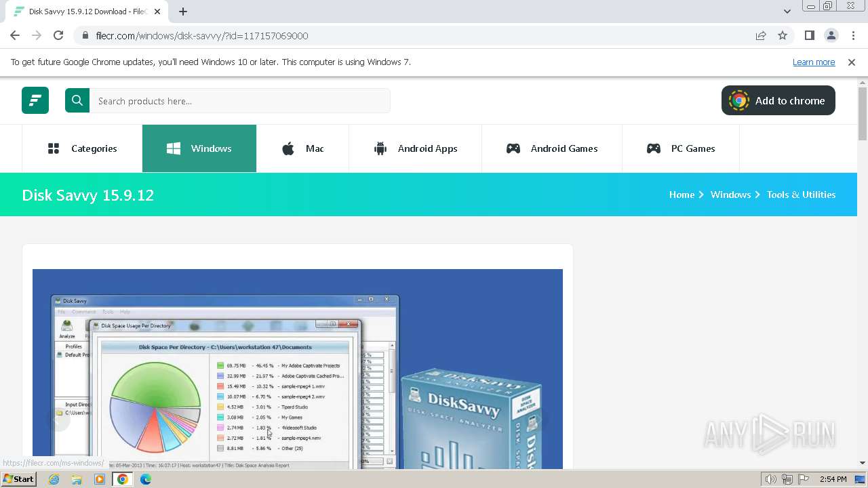868x488 pixels.
Task: Click the green search magnifier icon
Action: click(77, 100)
